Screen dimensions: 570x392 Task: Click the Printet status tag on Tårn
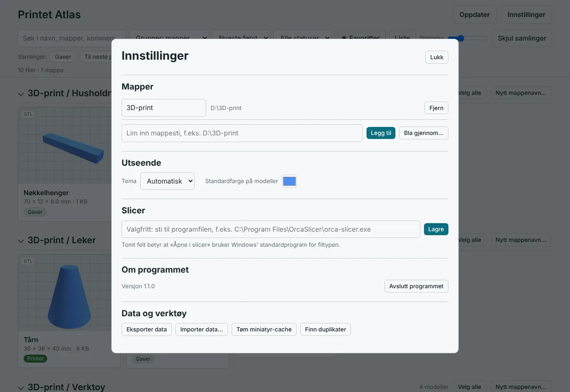pos(36,359)
